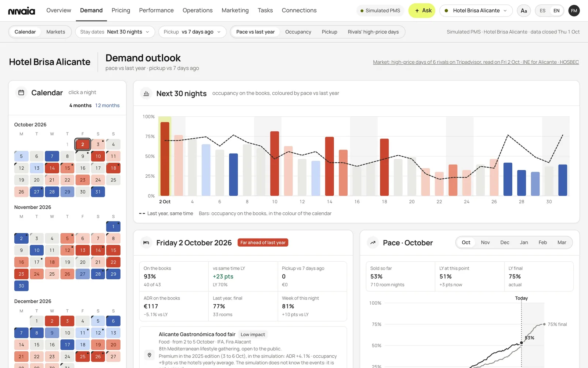Click the Ask button
This screenshot has width=588, height=368.
click(422, 11)
